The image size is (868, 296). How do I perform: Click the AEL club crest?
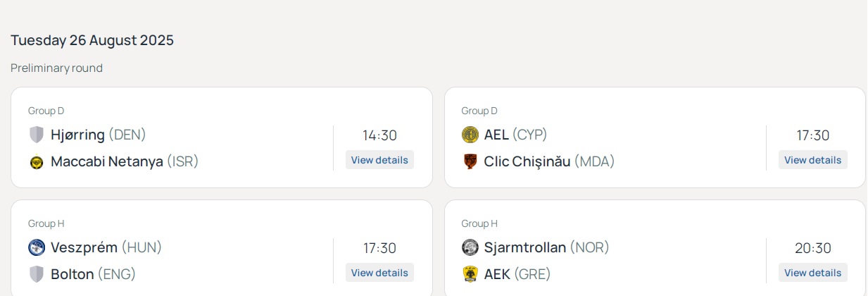click(x=470, y=135)
